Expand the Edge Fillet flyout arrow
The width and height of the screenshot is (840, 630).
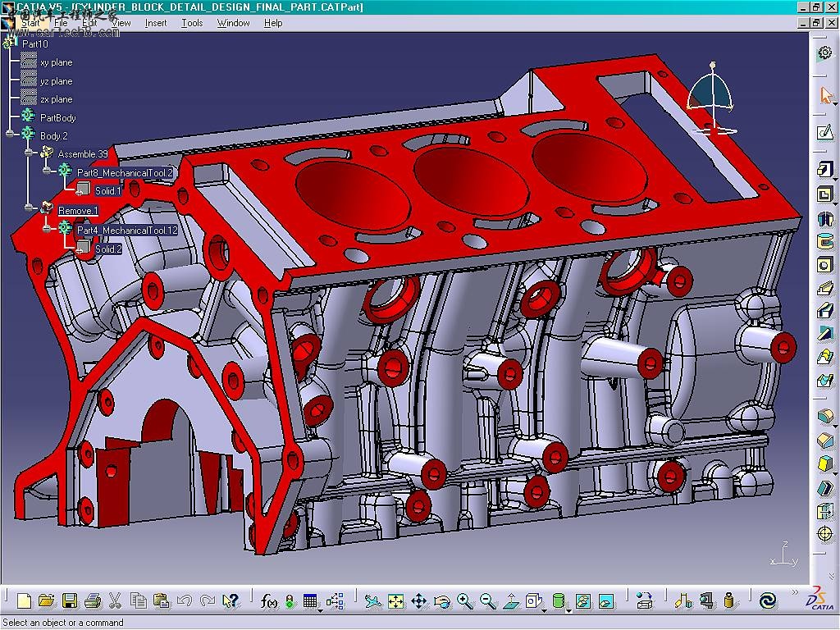tap(834, 425)
